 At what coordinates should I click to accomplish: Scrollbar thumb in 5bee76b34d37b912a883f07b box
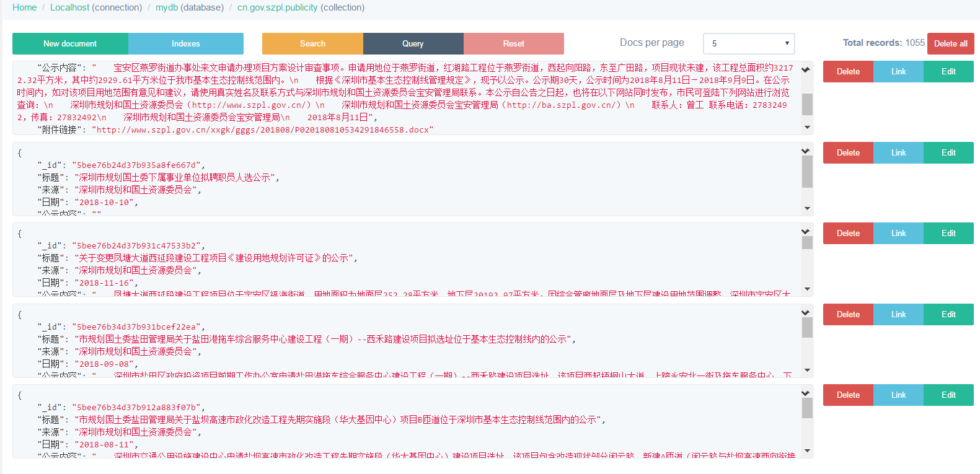click(807, 408)
